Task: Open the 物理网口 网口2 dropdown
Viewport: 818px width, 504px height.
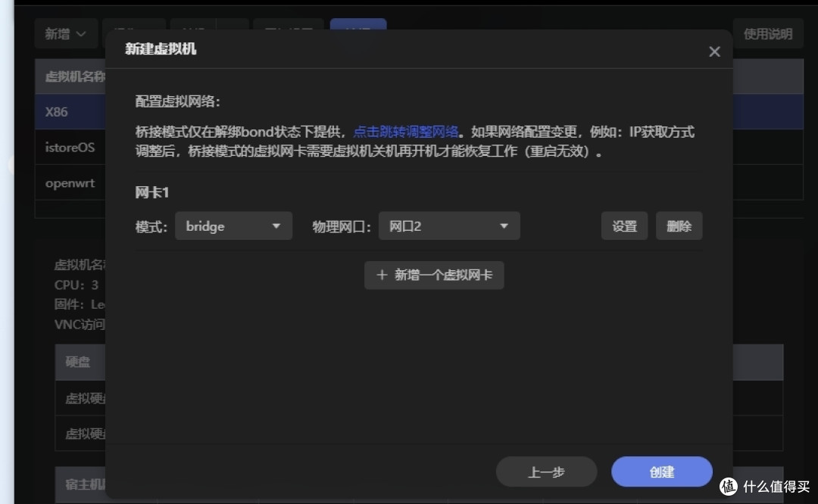Action: click(x=449, y=226)
